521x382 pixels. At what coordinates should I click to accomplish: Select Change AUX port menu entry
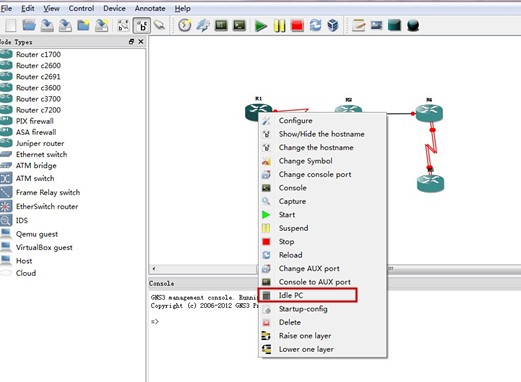pos(322,268)
